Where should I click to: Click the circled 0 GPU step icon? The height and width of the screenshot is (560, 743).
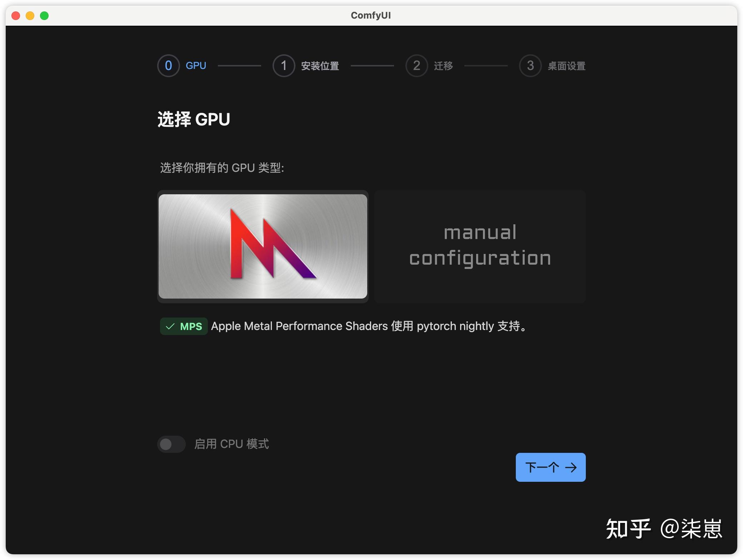coord(168,66)
